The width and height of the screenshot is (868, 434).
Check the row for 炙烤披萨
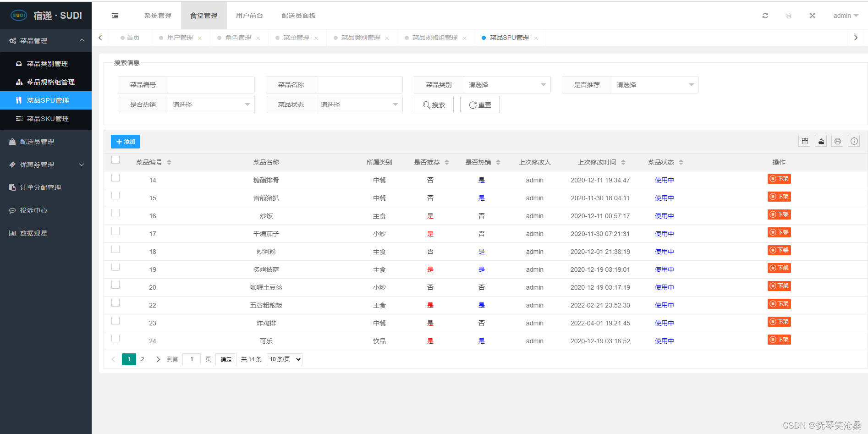(115, 267)
